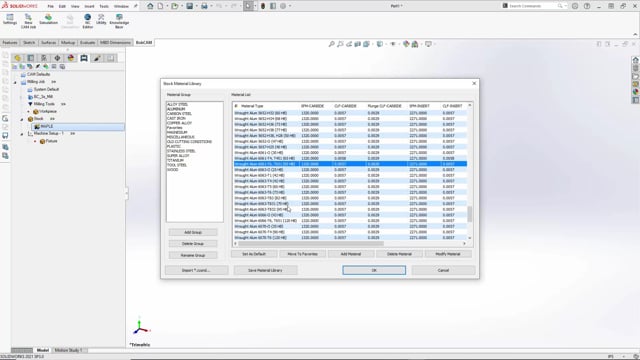Collapse the ribbon with up chevron

(635, 34)
